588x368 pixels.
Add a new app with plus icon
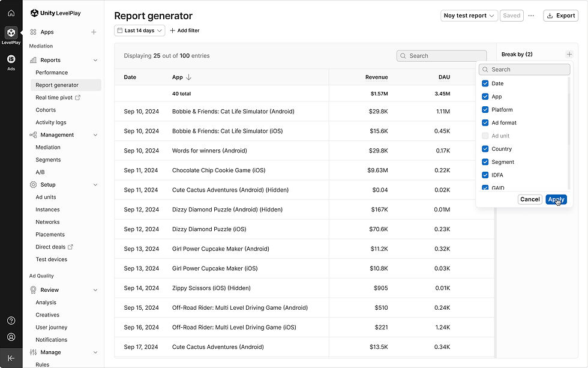pyautogui.click(x=94, y=32)
